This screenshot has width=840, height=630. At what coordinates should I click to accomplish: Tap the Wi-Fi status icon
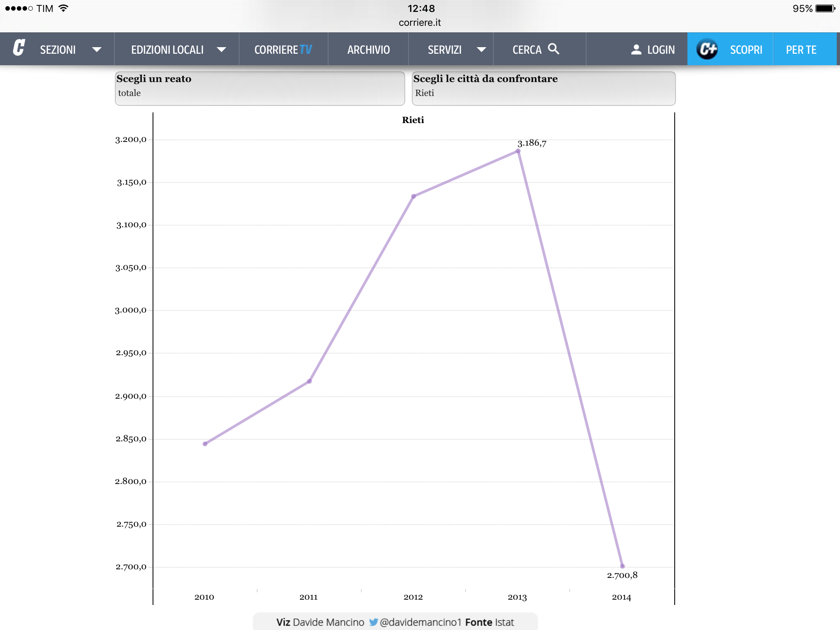coord(64,8)
